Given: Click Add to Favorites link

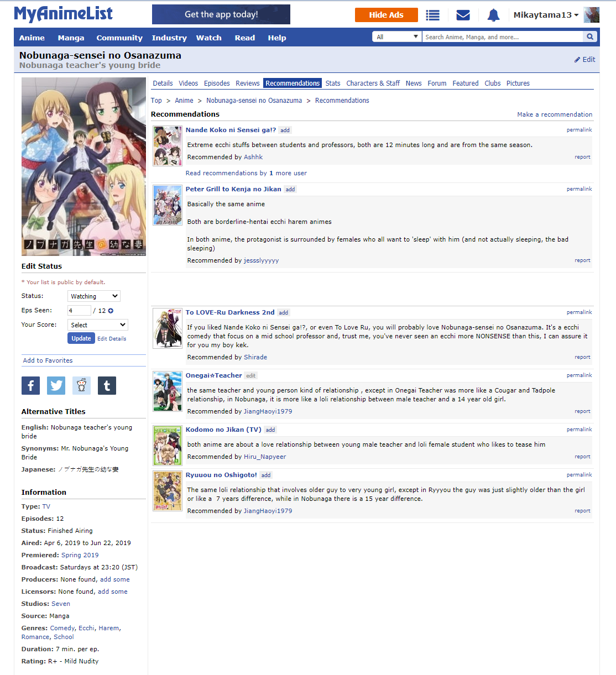Looking at the screenshot, I should point(48,360).
